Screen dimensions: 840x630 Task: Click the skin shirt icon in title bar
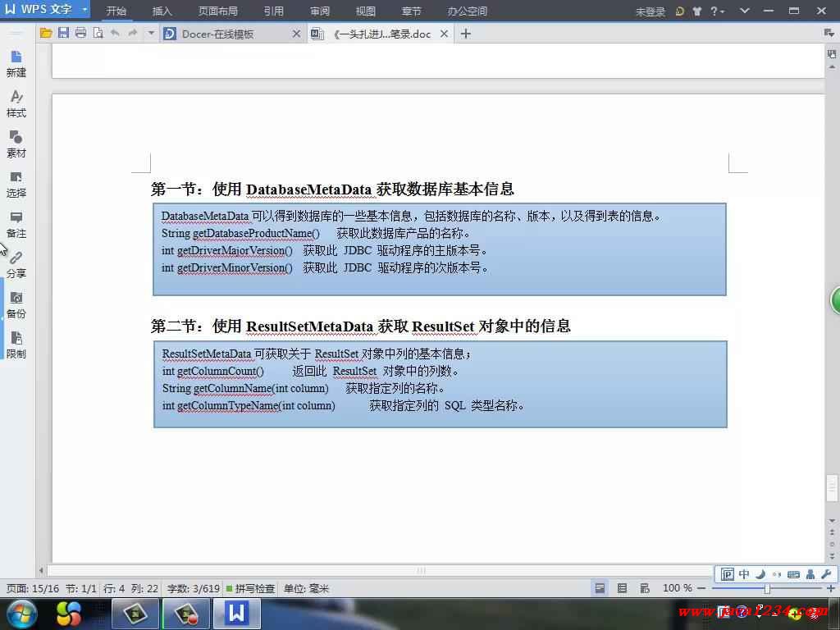pyautogui.click(x=697, y=11)
